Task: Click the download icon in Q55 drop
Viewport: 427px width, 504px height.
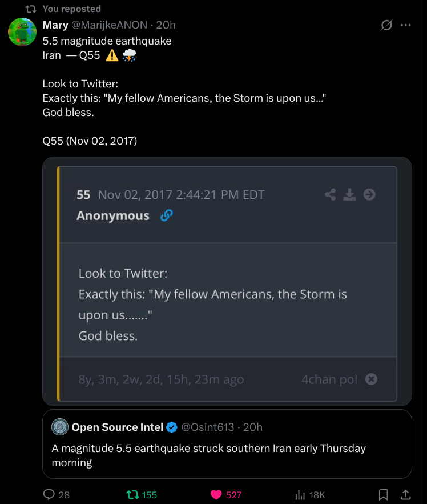Action: (349, 195)
